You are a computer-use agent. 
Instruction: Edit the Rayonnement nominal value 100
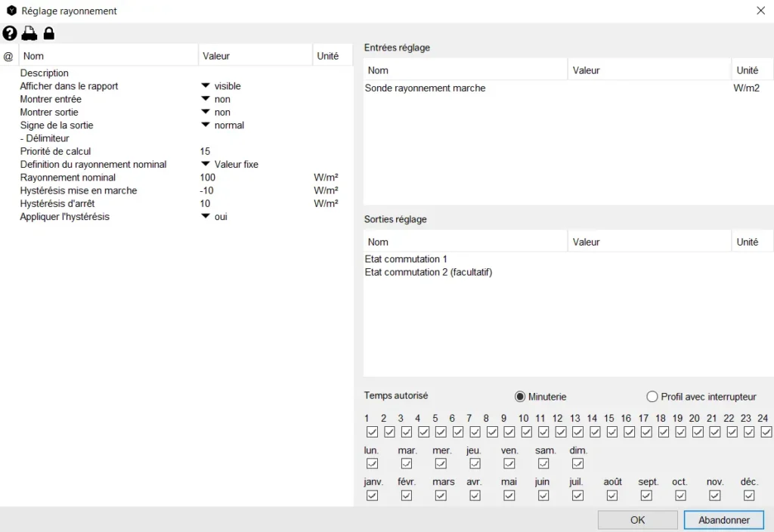coord(209,178)
